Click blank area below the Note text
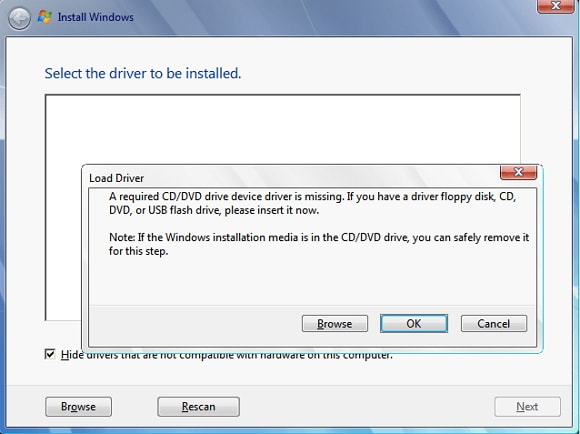This screenshot has width=580, height=434. pyautogui.click(x=313, y=281)
